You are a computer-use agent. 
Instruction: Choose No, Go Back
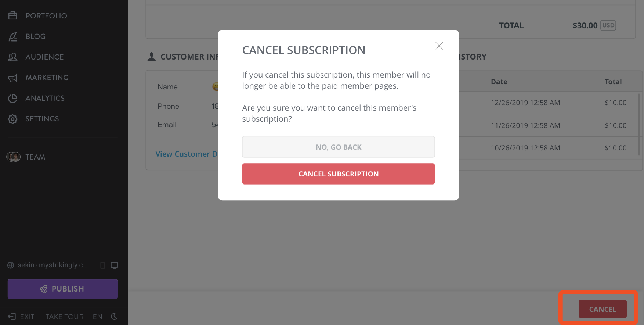click(x=339, y=147)
